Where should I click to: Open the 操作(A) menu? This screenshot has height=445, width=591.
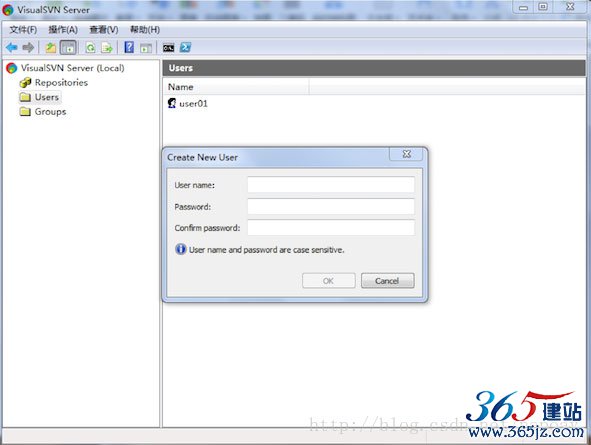[x=63, y=30]
